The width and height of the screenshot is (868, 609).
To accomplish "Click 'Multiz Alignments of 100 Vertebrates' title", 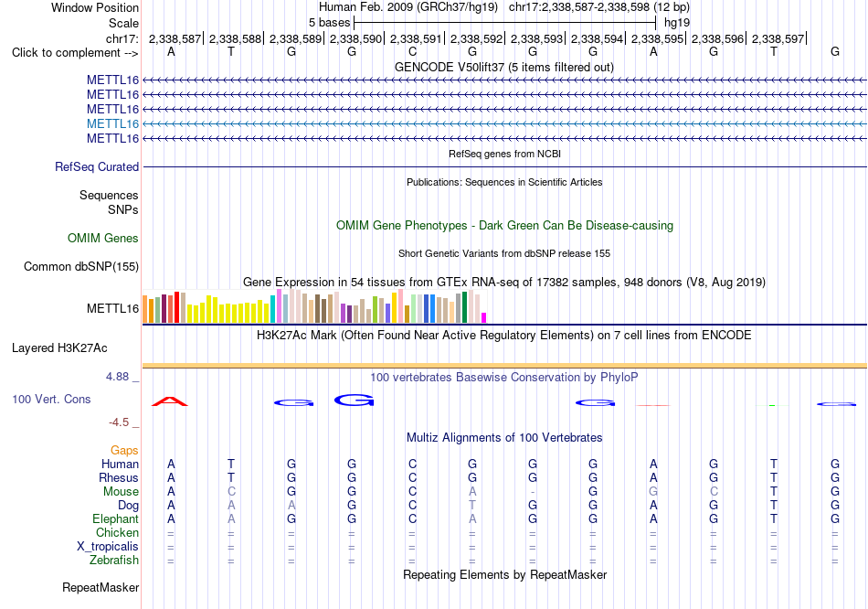I will [x=504, y=438].
